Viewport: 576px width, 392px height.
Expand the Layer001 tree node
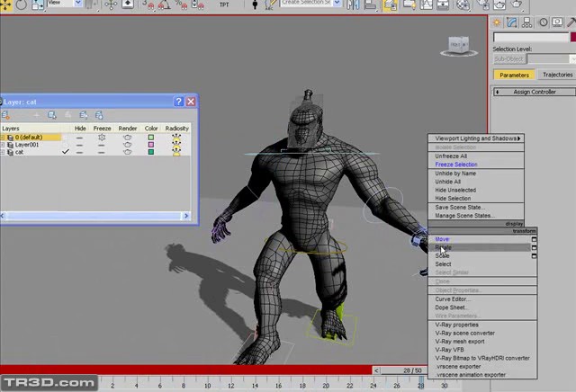tap(4, 145)
